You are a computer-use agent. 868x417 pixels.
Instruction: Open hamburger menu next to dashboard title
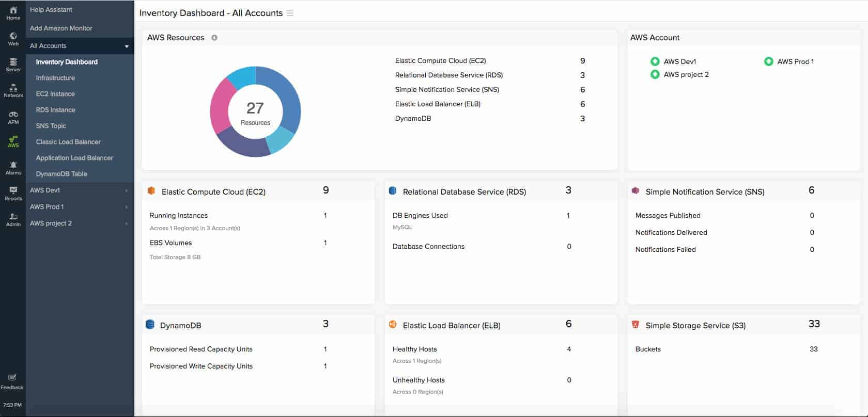coord(290,13)
